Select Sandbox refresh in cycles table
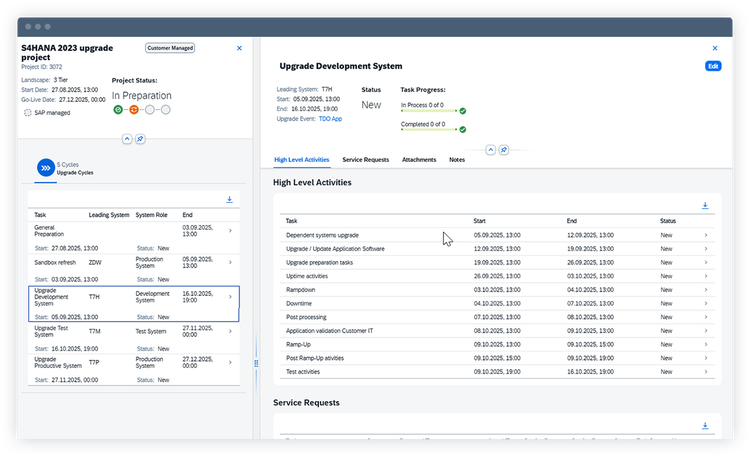Image resolution: width=750 pixels, height=456 pixels. (55, 262)
